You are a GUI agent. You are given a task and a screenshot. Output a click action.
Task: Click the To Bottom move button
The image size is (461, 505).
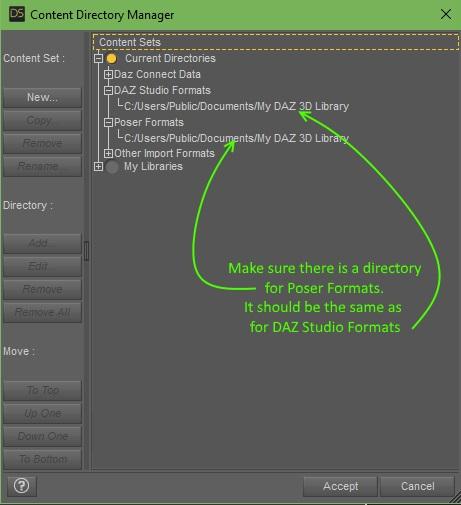(x=42, y=459)
